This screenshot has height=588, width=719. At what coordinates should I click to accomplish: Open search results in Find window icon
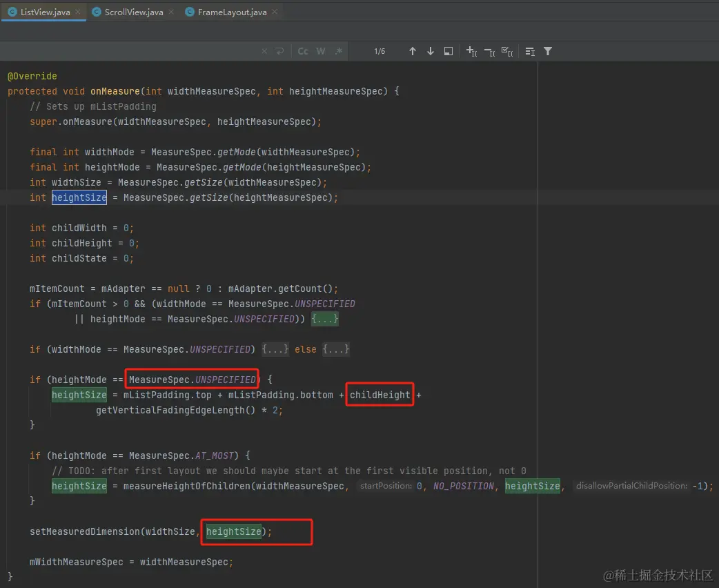click(x=449, y=51)
